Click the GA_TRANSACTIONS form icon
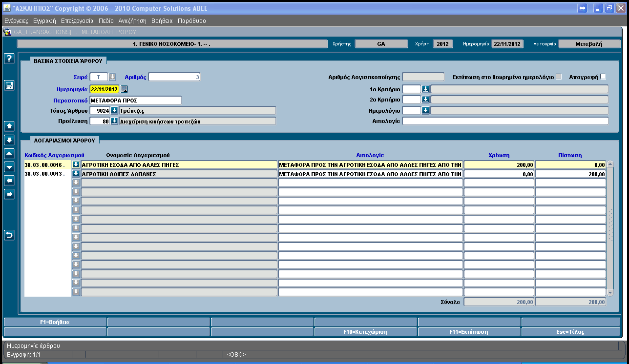The width and height of the screenshot is (629, 364). pos(7,32)
